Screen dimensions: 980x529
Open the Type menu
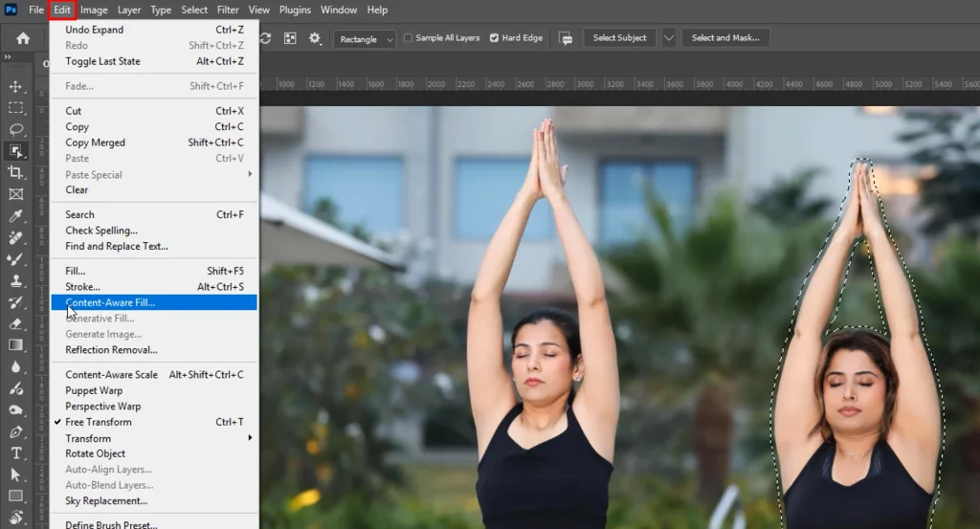(x=161, y=10)
